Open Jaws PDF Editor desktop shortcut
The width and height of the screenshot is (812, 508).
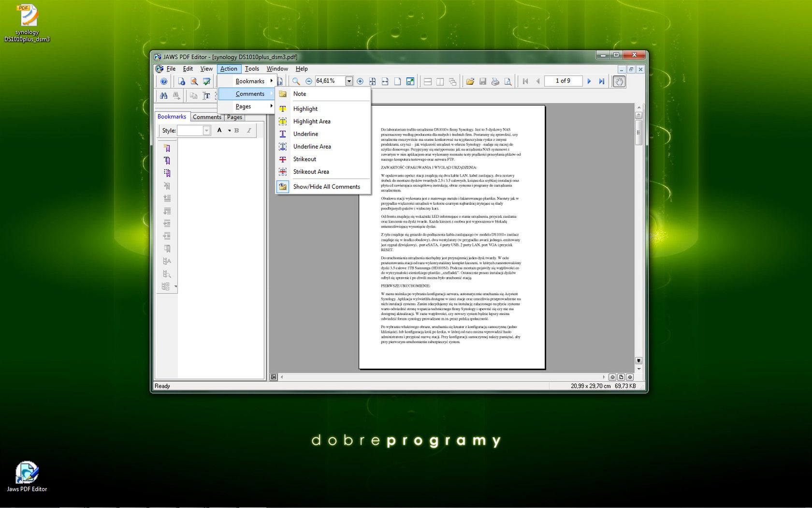[27, 477]
